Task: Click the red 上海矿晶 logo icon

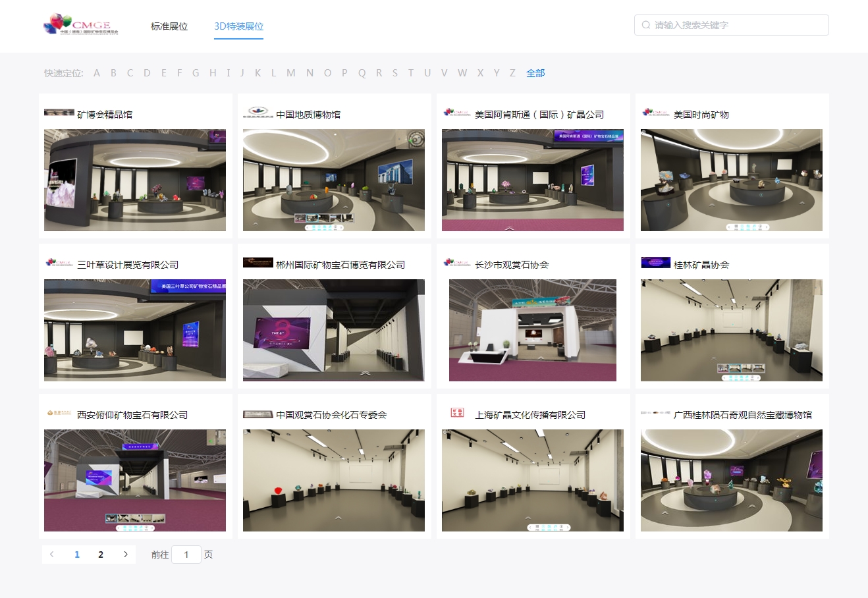Action: pos(456,414)
